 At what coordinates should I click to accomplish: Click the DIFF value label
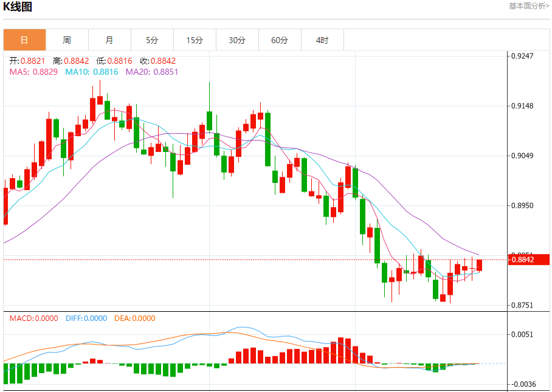(86, 318)
